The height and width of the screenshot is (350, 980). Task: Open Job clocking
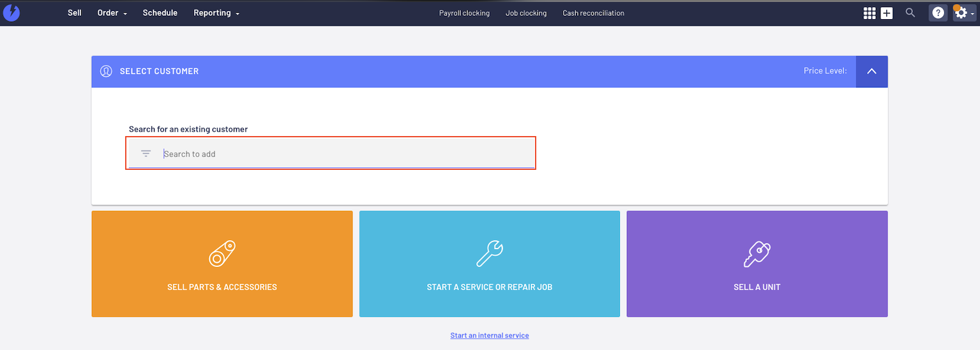[526, 13]
